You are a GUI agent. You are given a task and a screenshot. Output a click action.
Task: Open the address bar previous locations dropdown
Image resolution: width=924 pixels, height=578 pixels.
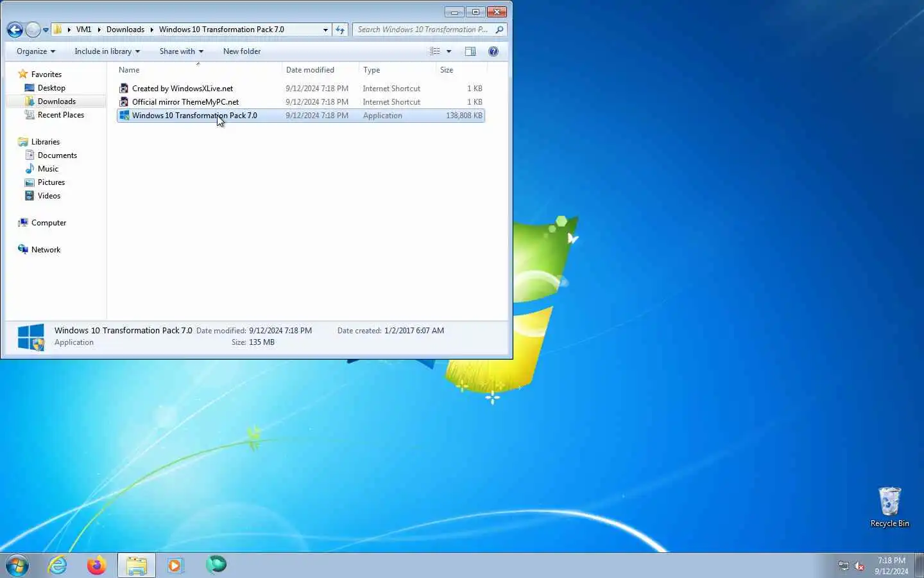pos(325,30)
